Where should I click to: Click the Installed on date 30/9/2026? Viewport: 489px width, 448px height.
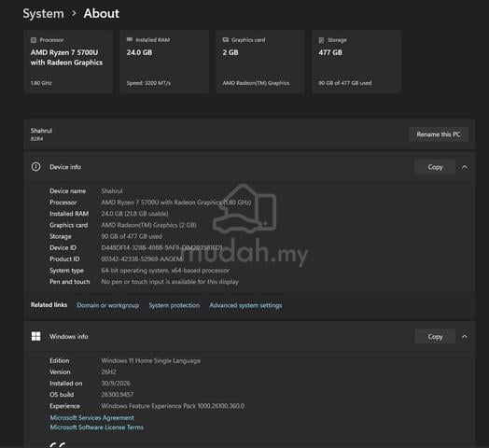pos(116,384)
